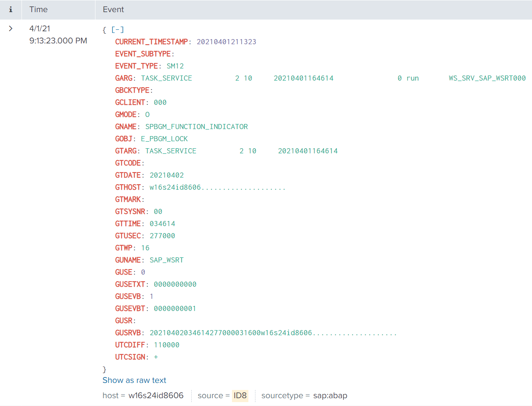532x406 pixels.
Task: Select the highlighted source value ID8
Action: (x=240, y=395)
